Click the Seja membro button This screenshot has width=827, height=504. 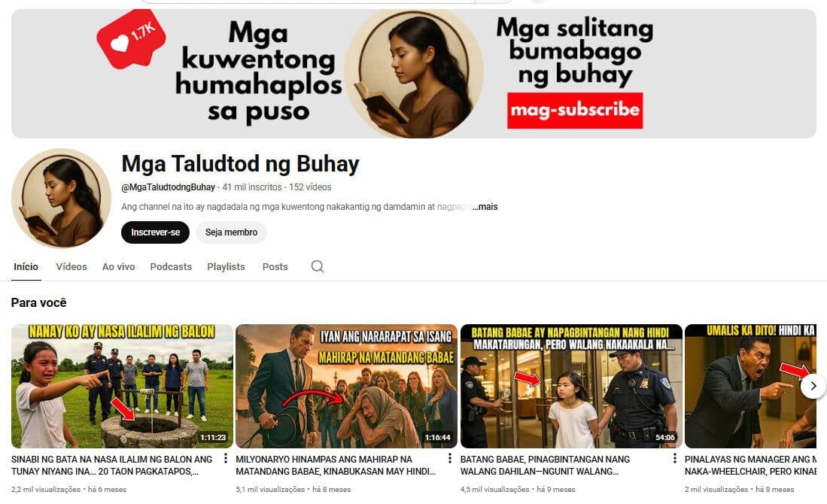(x=231, y=232)
